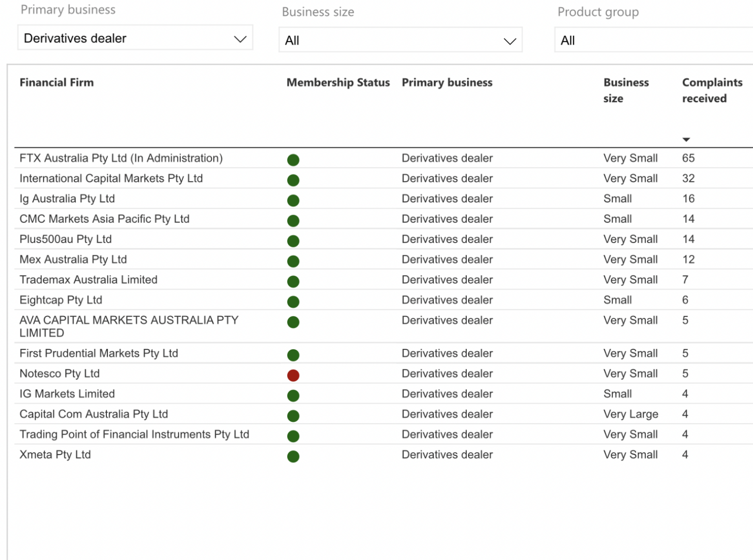Screen dimensions: 753x560
Task: Select First Prudential Markets Pty Ltd name
Action: coord(99,353)
